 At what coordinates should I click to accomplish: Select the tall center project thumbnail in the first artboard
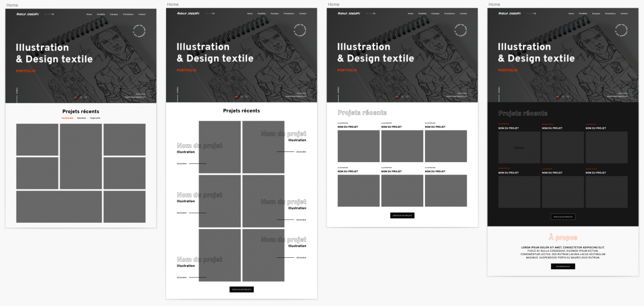(80, 156)
